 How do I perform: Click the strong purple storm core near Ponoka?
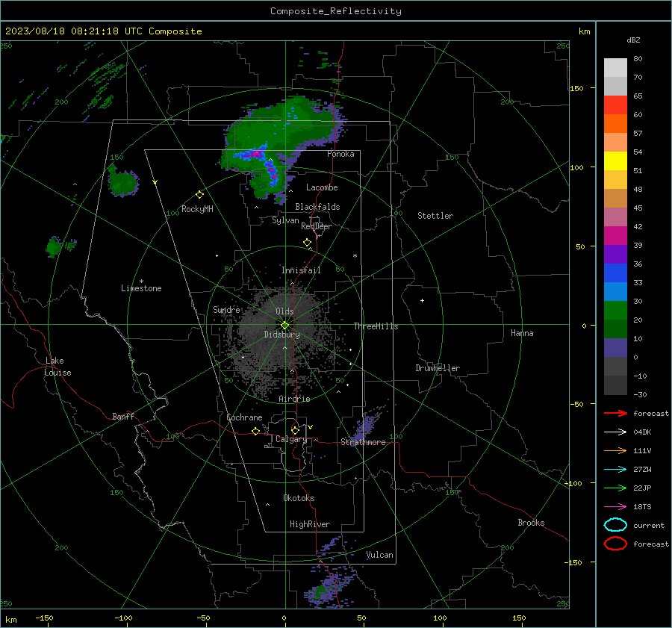(x=256, y=154)
